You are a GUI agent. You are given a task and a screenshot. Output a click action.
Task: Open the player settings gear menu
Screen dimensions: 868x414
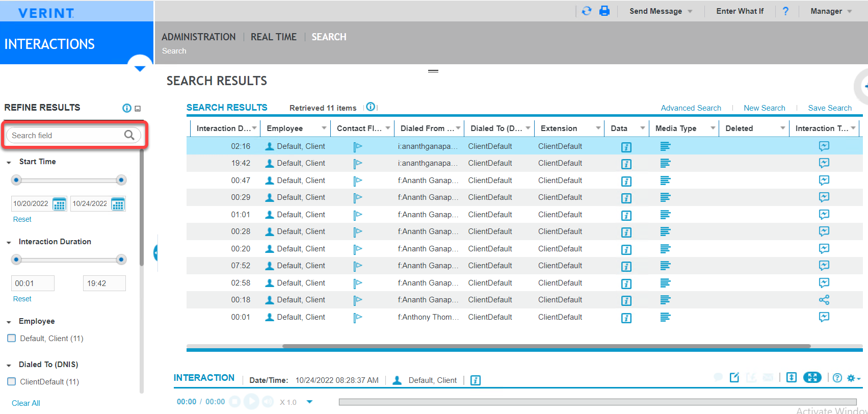pyautogui.click(x=853, y=378)
